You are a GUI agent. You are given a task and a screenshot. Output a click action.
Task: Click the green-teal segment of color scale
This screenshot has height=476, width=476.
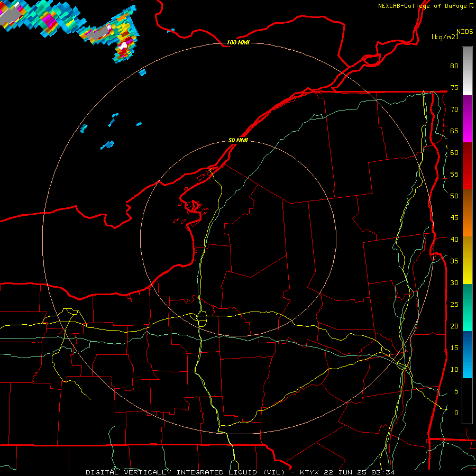click(x=467, y=307)
